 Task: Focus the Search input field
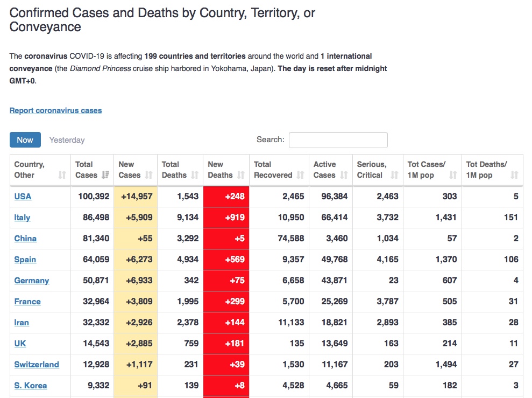click(338, 140)
